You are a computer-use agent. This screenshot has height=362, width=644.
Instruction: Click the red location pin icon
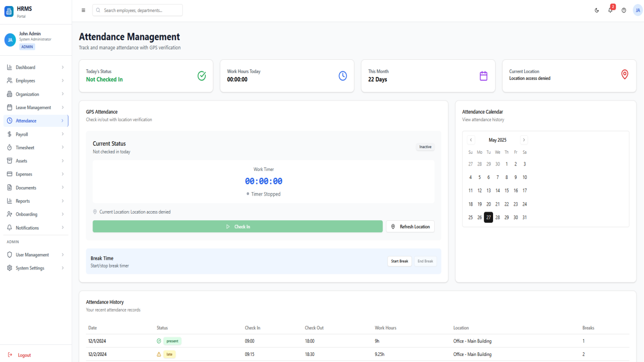click(624, 75)
